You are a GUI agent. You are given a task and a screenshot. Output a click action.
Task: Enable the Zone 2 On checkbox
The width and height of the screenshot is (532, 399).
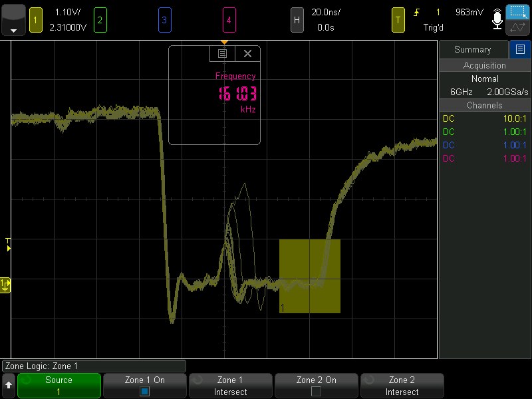tap(317, 391)
